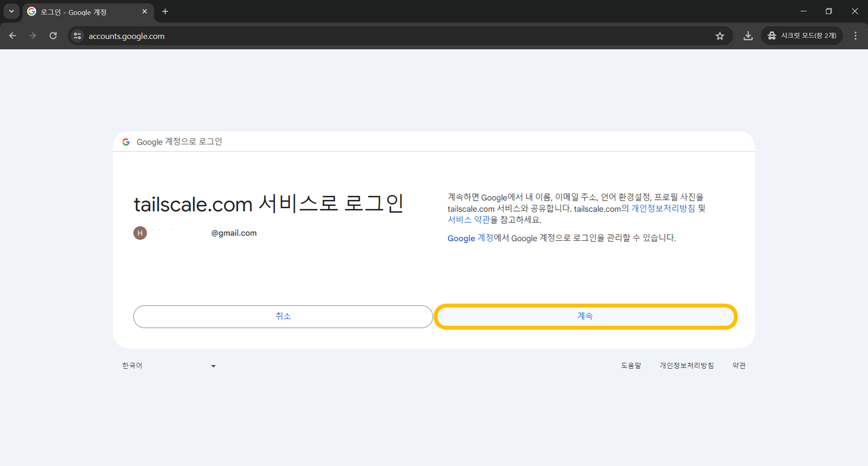The image size is (868, 466).
Task: Click the 계속 continue button
Action: point(585,316)
